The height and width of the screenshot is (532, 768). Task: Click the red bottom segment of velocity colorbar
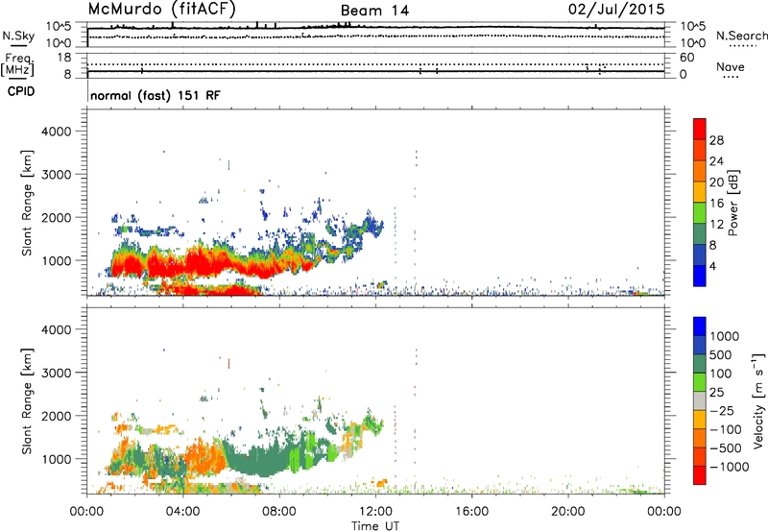tap(700, 475)
